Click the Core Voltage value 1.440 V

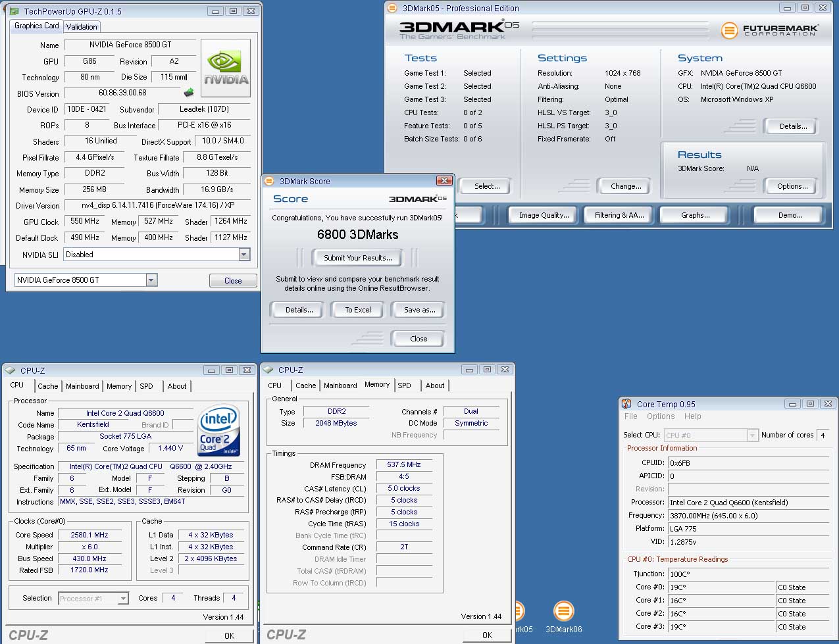171,448
